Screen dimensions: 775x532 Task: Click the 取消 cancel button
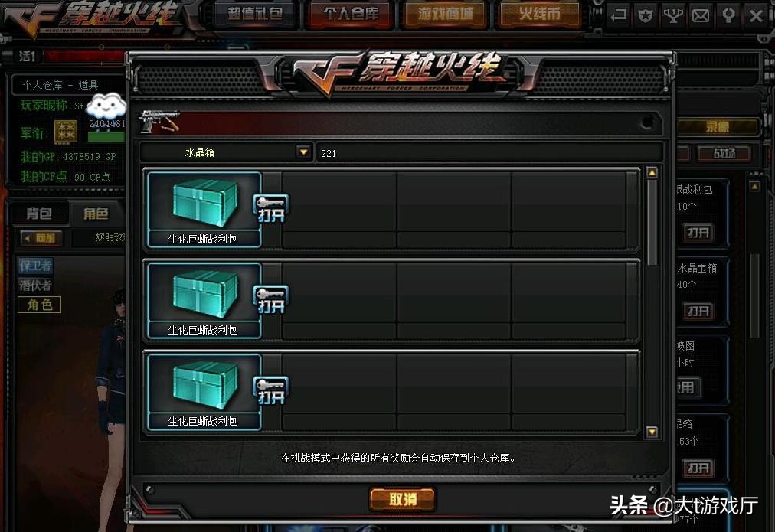pos(402,499)
